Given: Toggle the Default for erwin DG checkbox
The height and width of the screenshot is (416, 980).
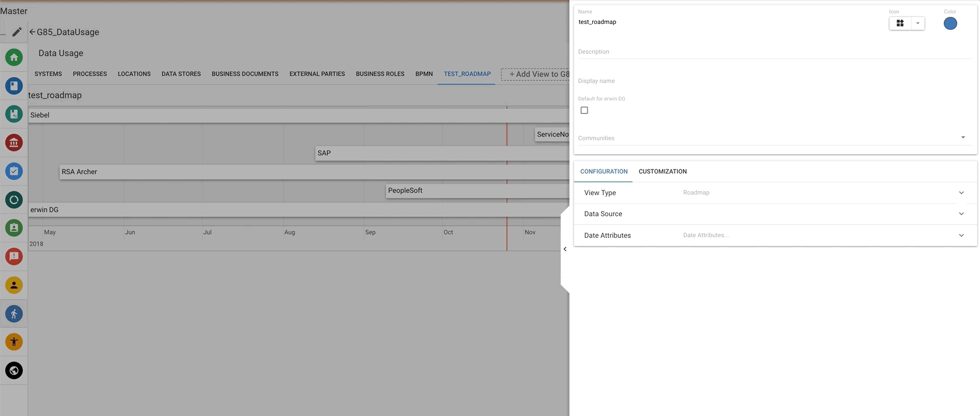Looking at the screenshot, I should click(584, 110).
